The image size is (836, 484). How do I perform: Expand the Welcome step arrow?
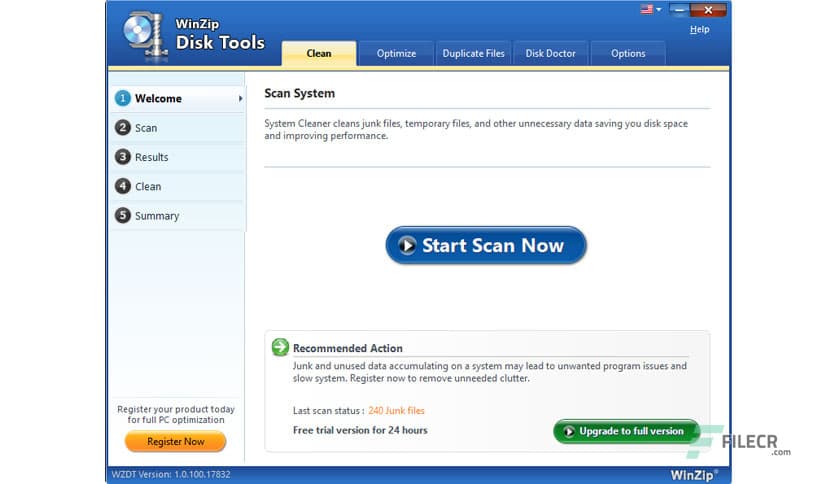click(x=240, y=99)
